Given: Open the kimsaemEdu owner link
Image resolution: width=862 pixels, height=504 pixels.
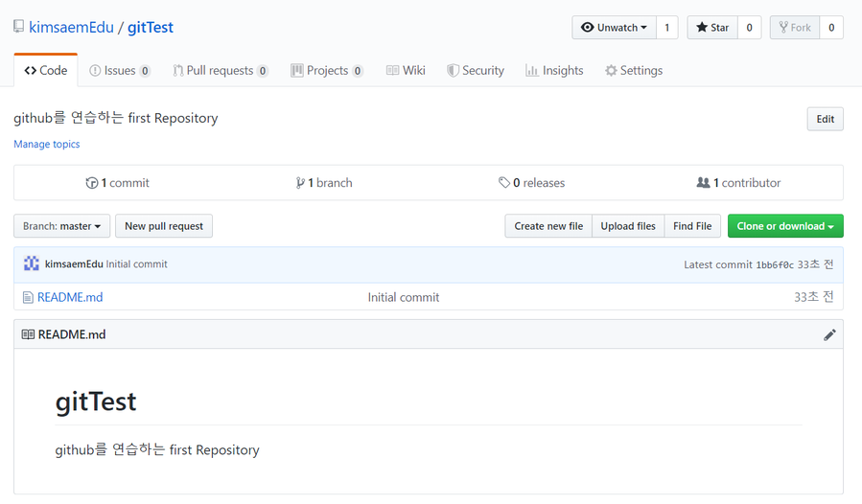Looking at the screenshot, I should (71, 28).
